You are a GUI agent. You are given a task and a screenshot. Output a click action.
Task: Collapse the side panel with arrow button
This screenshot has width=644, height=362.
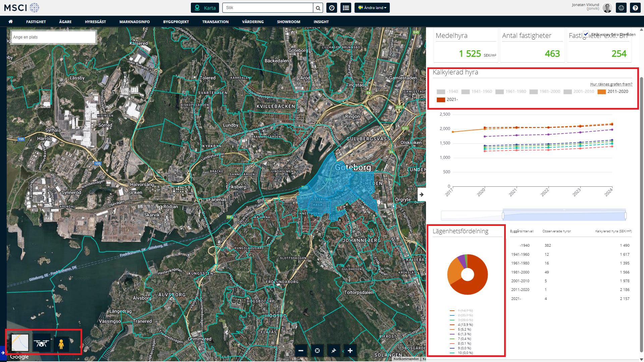click(422, 194)
